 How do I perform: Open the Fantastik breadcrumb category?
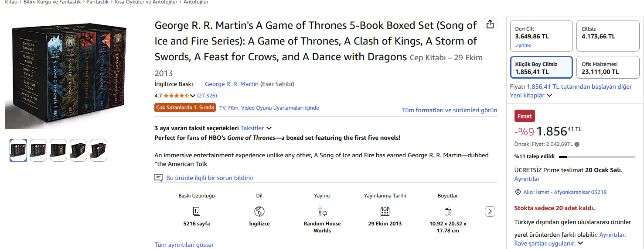point(98,2)
